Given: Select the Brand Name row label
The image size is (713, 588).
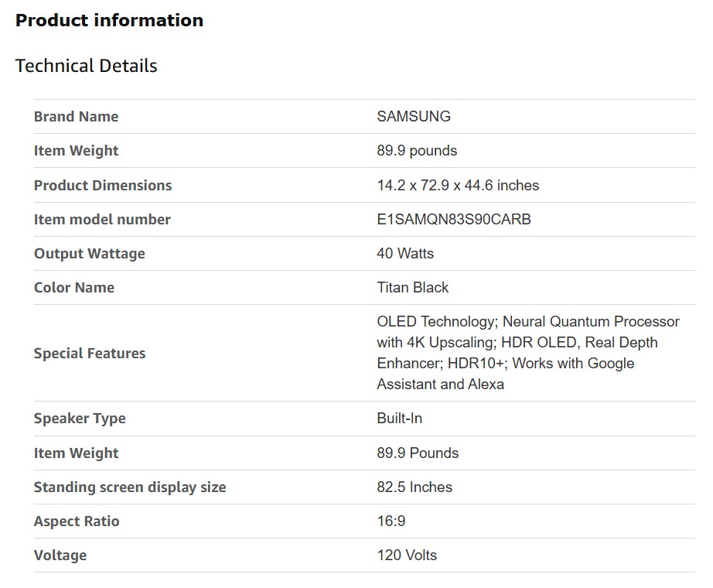Looking at the screenshot, I should pyautogui.click(x=76, y=117).
